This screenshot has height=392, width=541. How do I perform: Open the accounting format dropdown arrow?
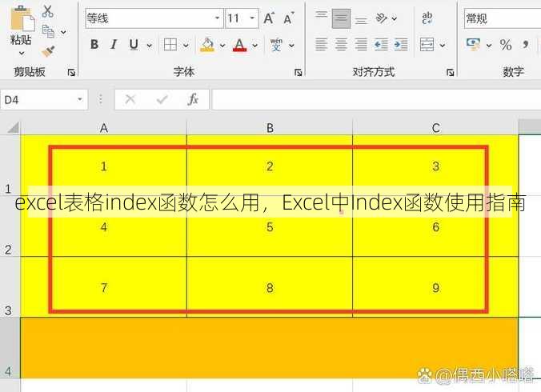click(x=489, y=46)
